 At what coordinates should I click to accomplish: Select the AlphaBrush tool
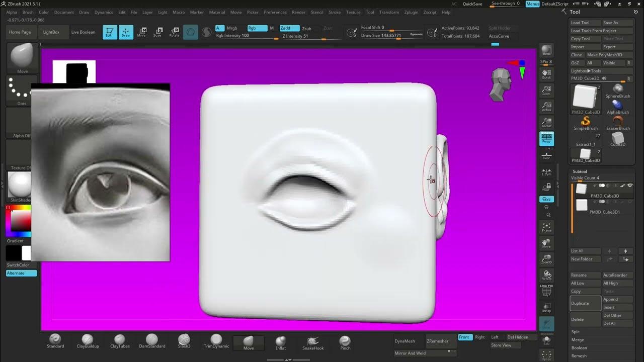click(x=618, y=108)
